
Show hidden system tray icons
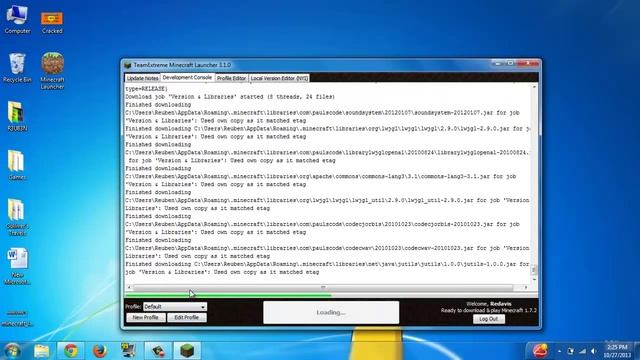click(x=559, y=351)
